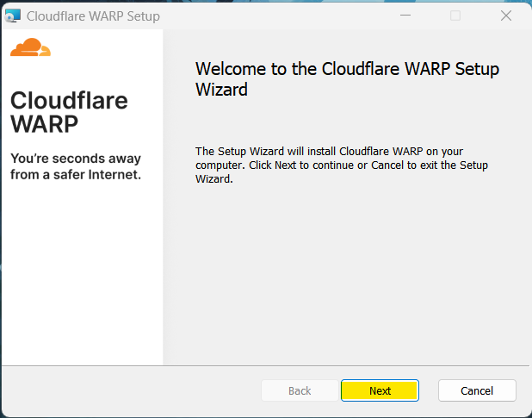
Task: Click the installer icon in the title bar
Action: click(x=13, y=16)
